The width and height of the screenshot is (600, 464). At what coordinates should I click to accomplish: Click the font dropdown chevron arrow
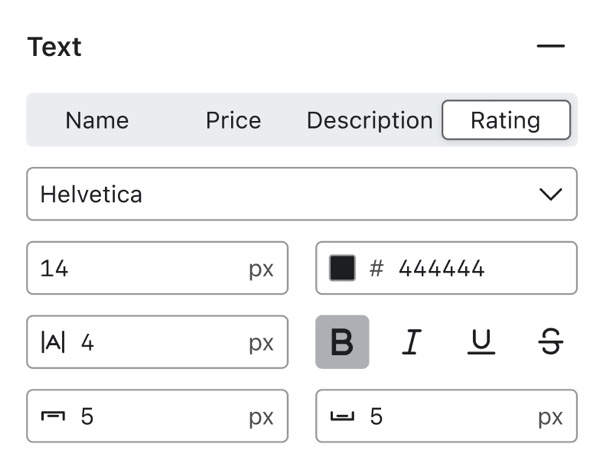point(550,194)
